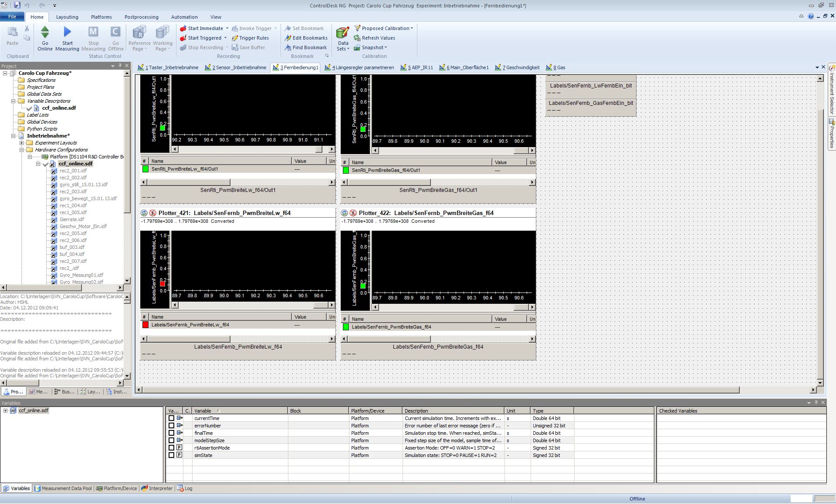The height and width of the screenshot is (504, 836).
Task: Expand the ccf_online.sdf node in Variables
Action: click(5, 410)
